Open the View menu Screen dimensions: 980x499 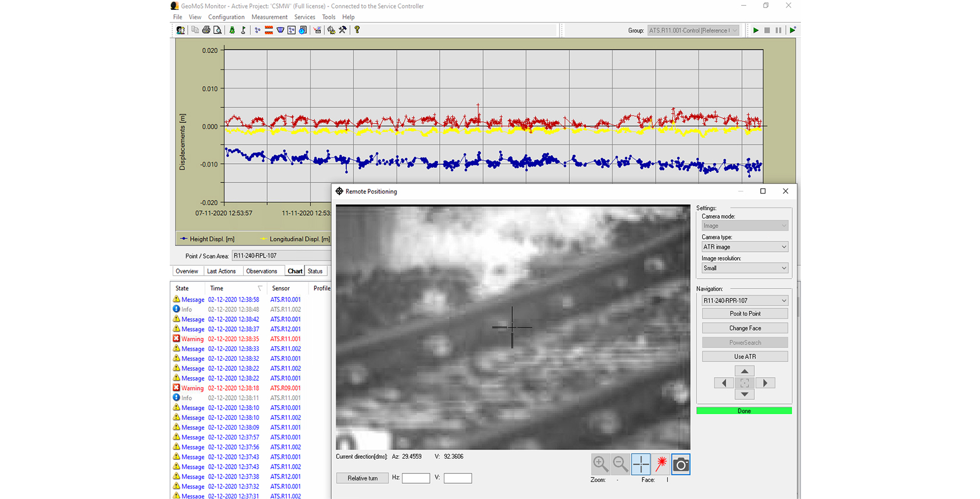[195, 17]
